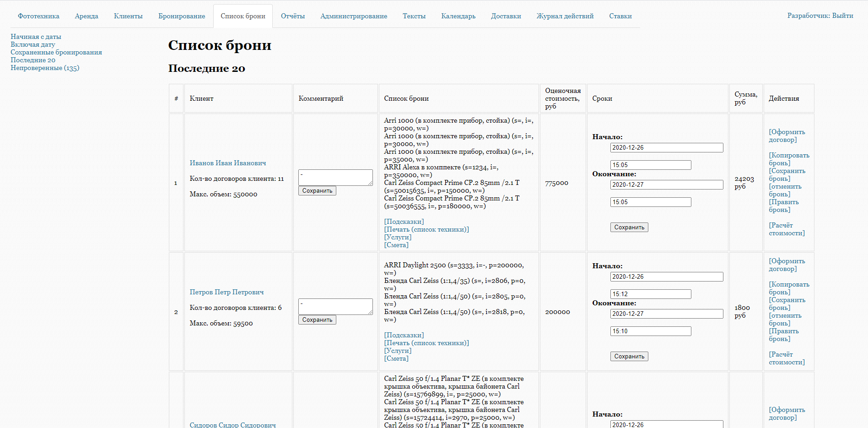Open the Журнал действий tab
Screen dimensions: 868x428
click(565, 16)
